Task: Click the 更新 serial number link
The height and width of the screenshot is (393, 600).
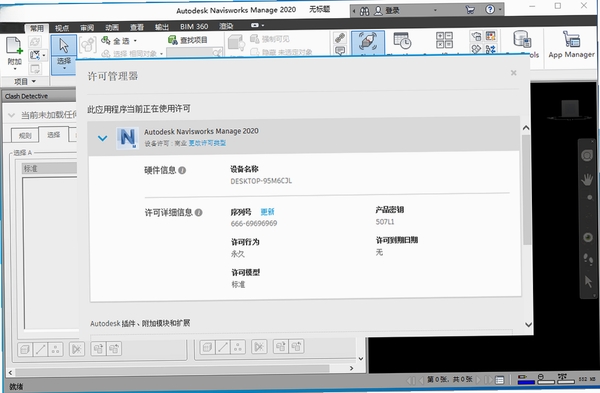Action: [267, 212]
